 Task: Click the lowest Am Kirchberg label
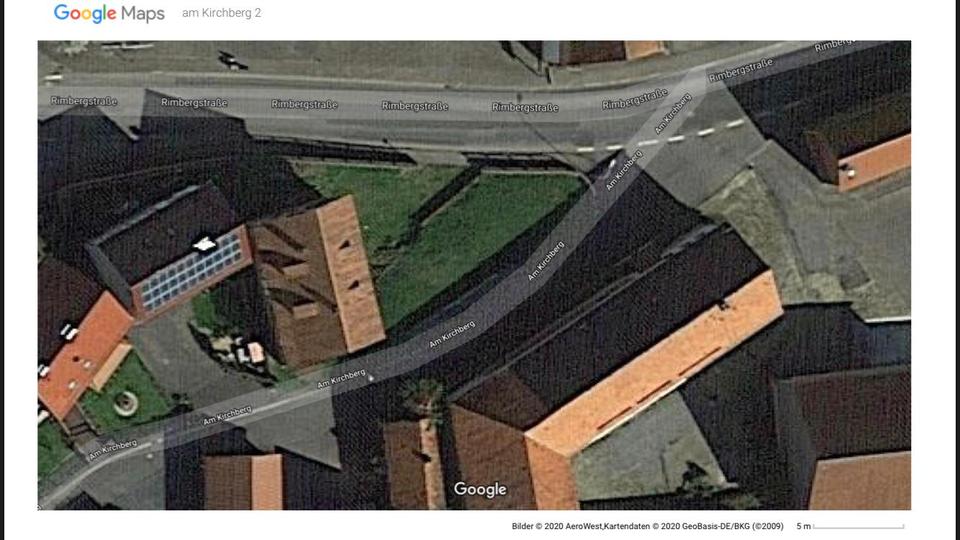point(113,449)
